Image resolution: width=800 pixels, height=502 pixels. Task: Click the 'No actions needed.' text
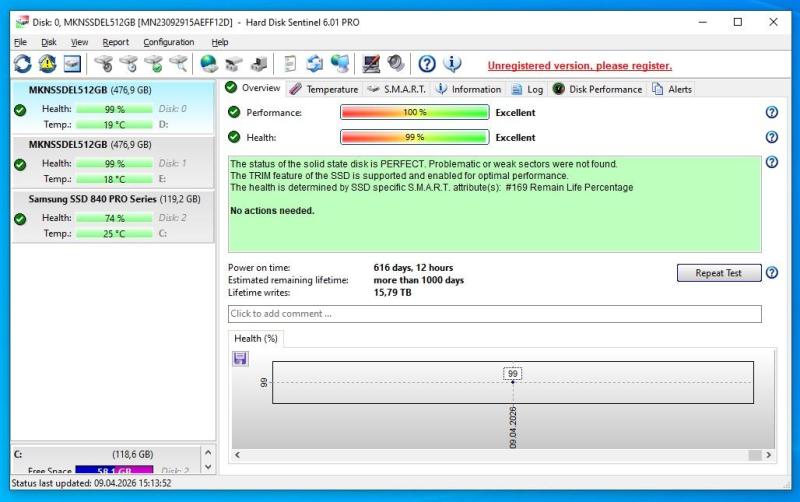(x=272, y=211)
